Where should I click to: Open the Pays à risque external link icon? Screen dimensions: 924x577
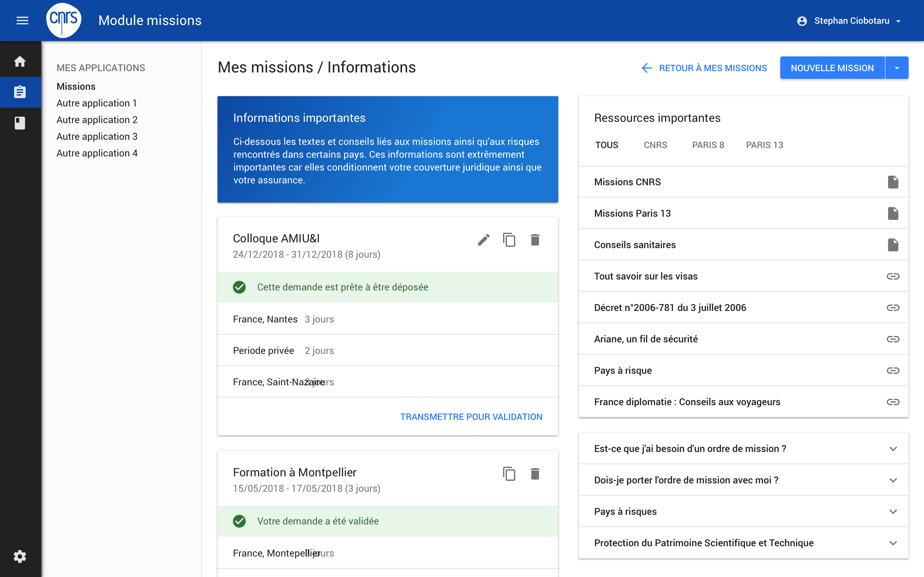click(x=894, y=370)
